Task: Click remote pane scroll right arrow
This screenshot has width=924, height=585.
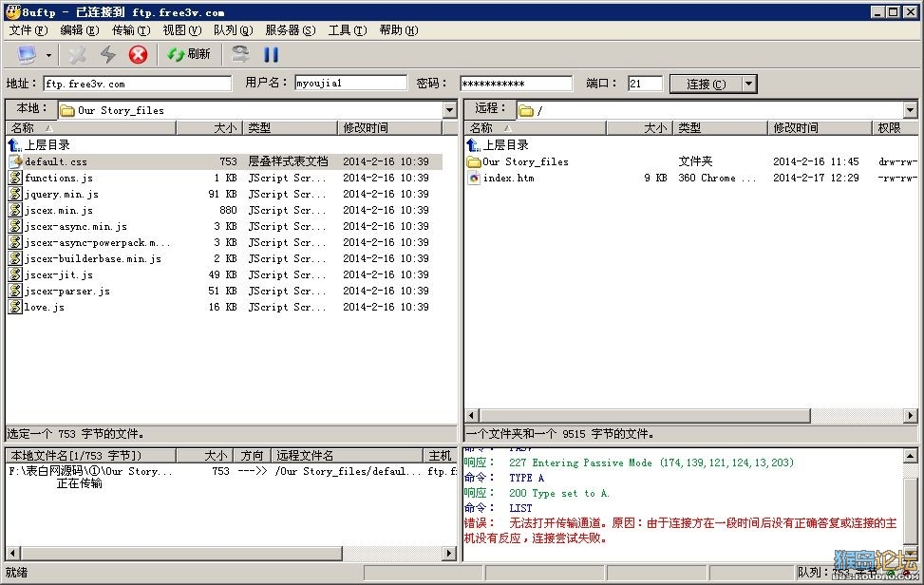Action: coord(911,416)
